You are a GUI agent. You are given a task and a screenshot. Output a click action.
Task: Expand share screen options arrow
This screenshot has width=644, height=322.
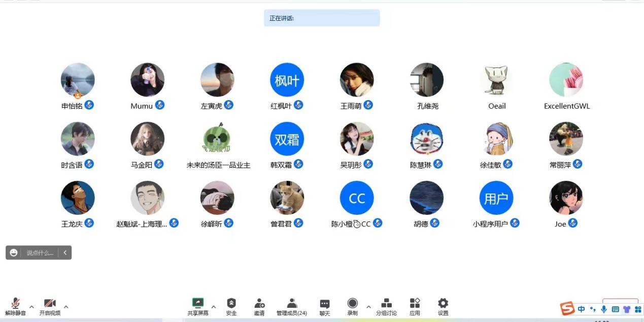(x=214, y=307)
